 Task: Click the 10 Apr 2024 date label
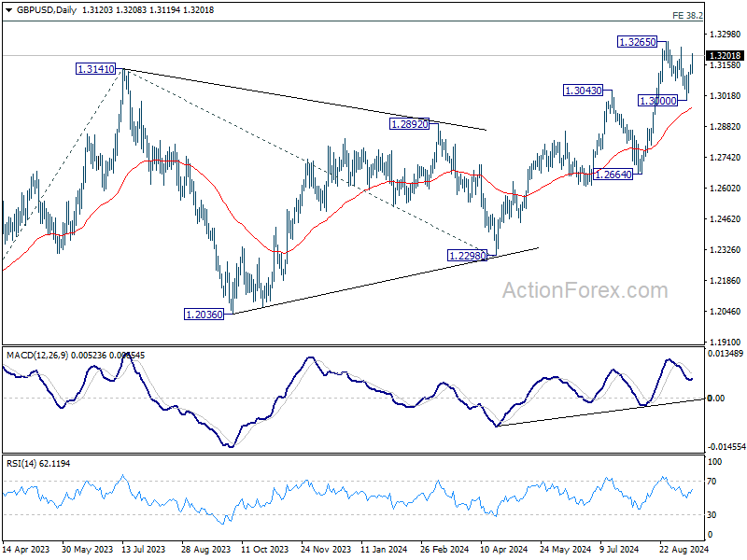504,549
